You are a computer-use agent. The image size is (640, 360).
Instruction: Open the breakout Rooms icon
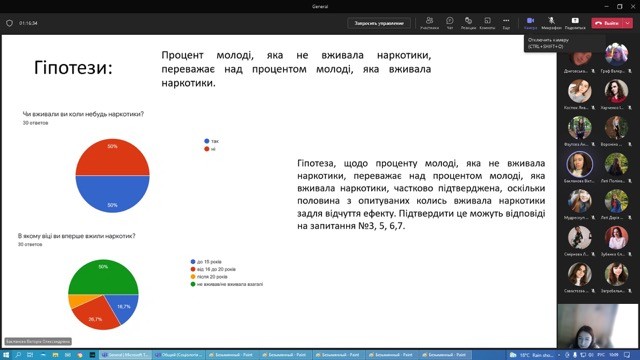[487, 23]
